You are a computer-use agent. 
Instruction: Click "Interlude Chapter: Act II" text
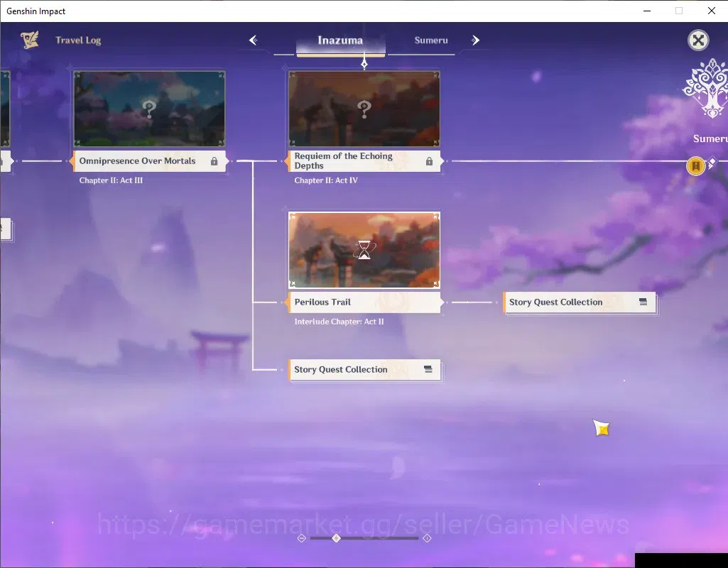(339, 322)
